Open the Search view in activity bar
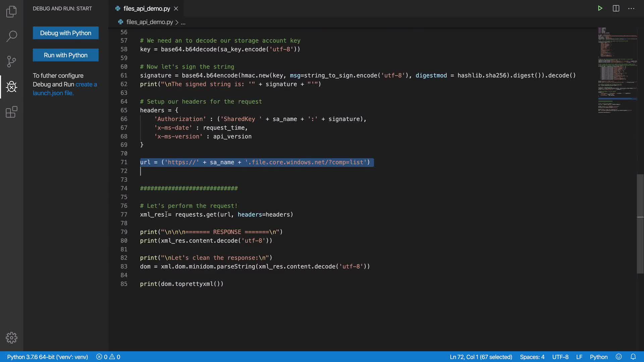 [11, 36]
